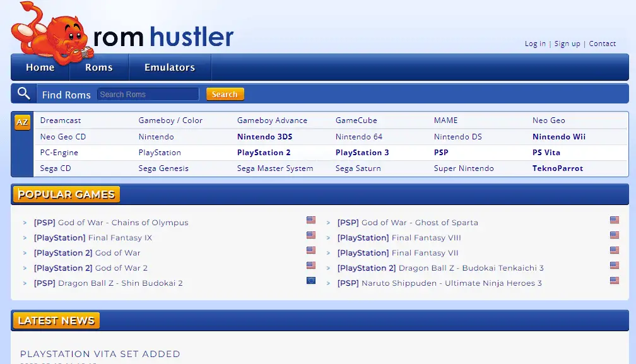Click the Log in link
This screenshot has height=364, width=636.
point(535,44)
